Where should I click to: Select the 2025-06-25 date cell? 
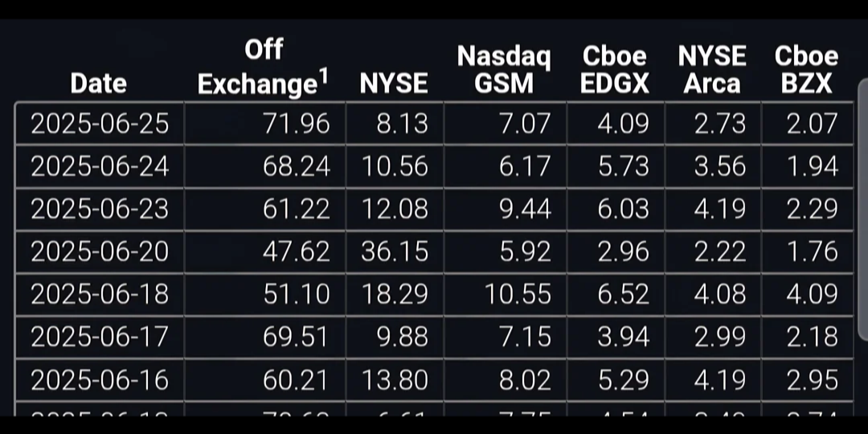pyautogui.click(x=100, y=124)
